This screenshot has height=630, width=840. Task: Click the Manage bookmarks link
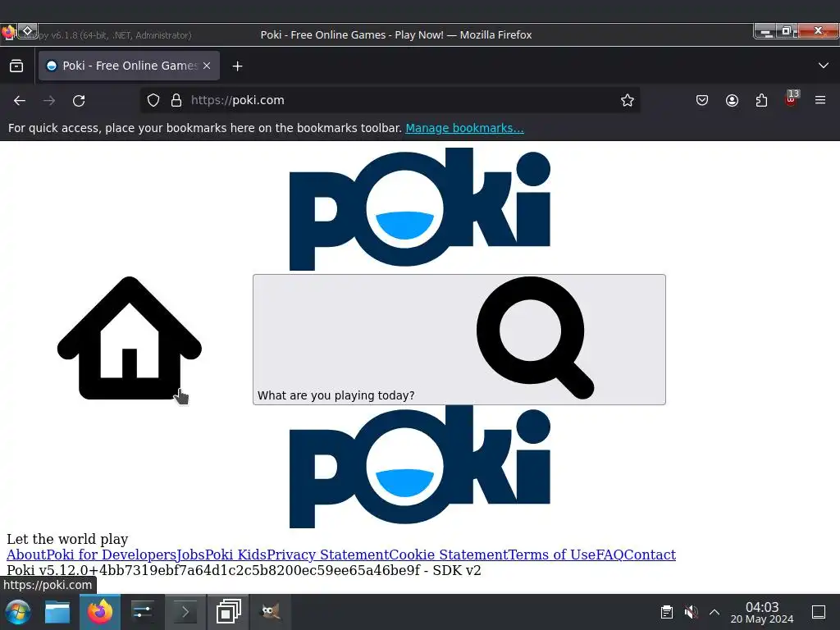pos(464,128)
